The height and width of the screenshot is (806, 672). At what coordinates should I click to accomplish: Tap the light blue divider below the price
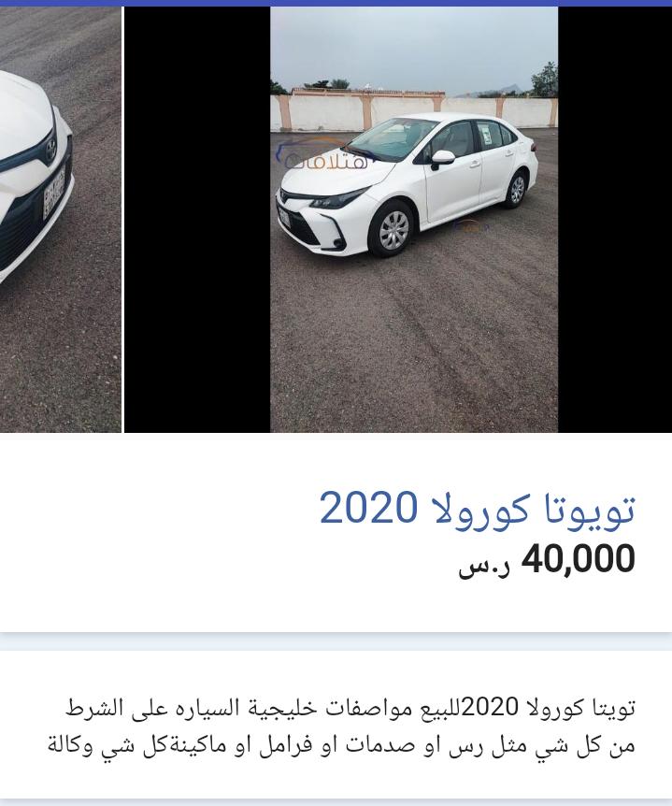336,641
